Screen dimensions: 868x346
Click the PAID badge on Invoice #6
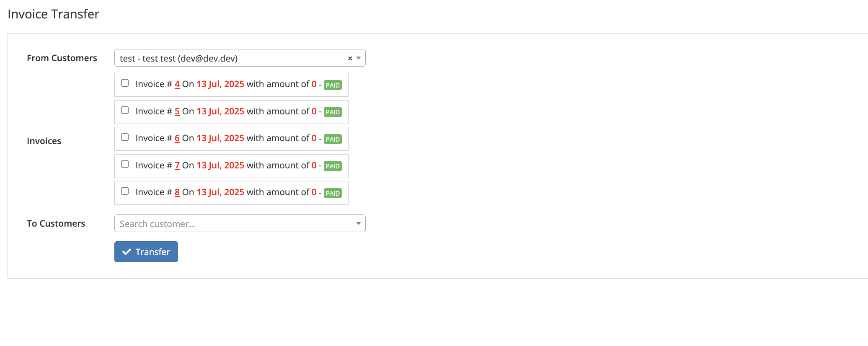coord(333,139)
